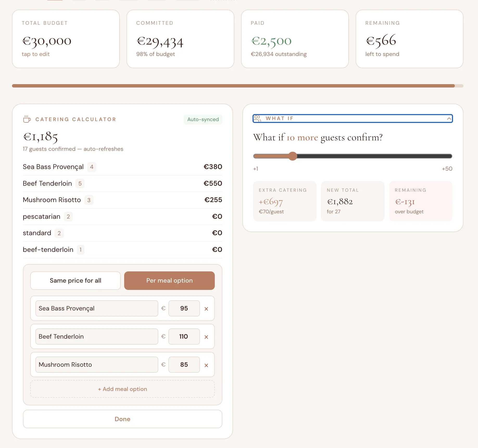
Task: Click the Mushroom Risotto €255 row
Action: (x=123, y=200)
